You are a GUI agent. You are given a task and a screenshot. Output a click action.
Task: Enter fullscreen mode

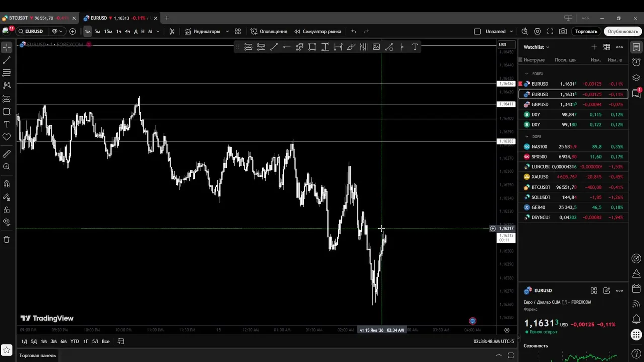(x=550, y=31)
